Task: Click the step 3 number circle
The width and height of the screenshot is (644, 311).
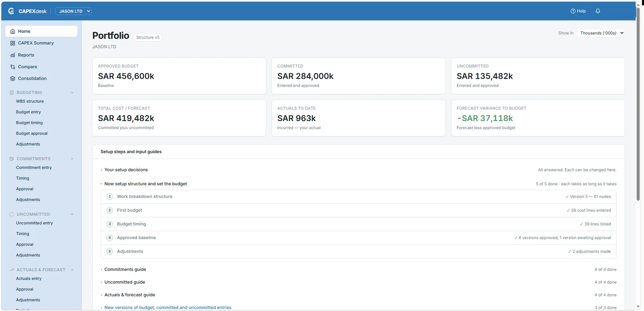Action: pyautogui.click(x=110, y=224)
